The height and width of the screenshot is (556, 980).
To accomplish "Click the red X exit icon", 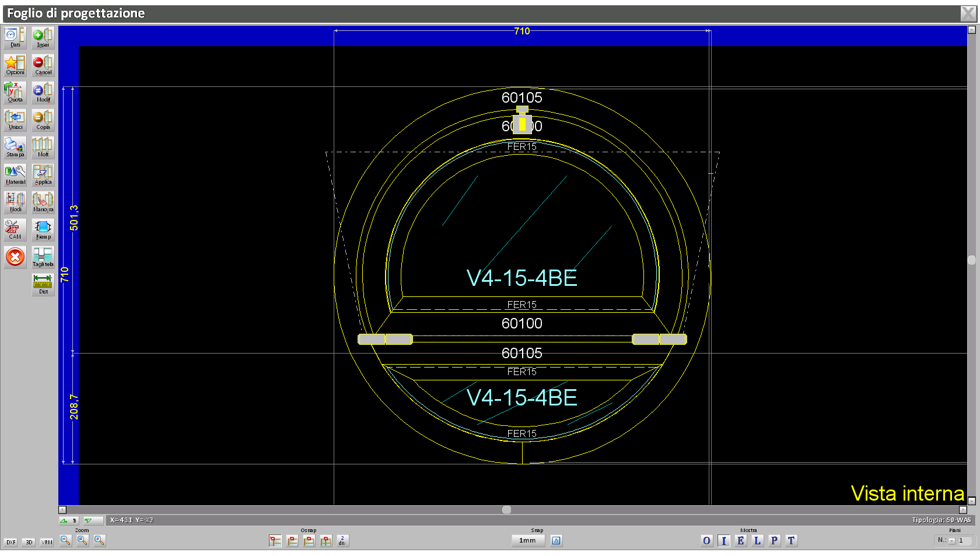I will [x=15, y=257].
